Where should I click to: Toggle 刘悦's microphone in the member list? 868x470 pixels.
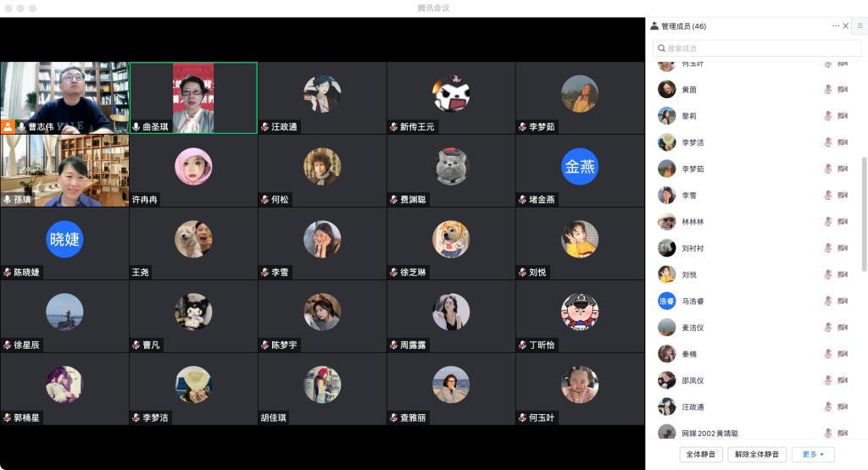point(827,275)
